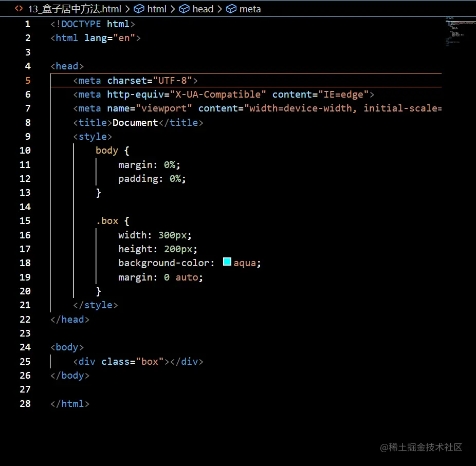Click "width=device-width" content string
The width and height of the screenshot is (476, 466).
[x=301, y=108]
